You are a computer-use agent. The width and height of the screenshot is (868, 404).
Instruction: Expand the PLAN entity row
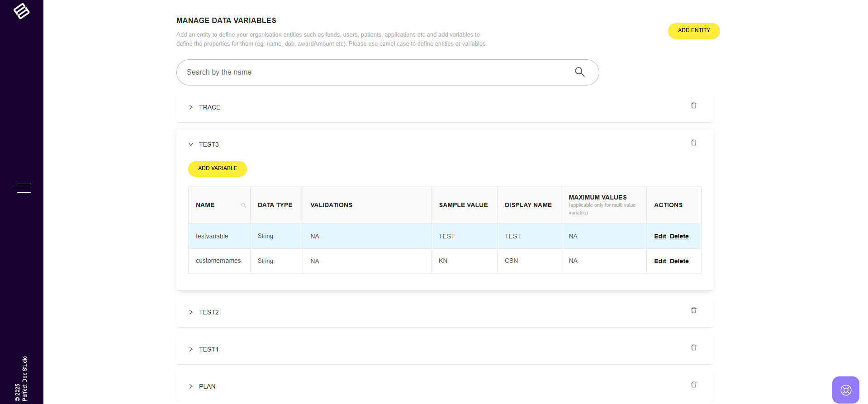coord(191,386)
